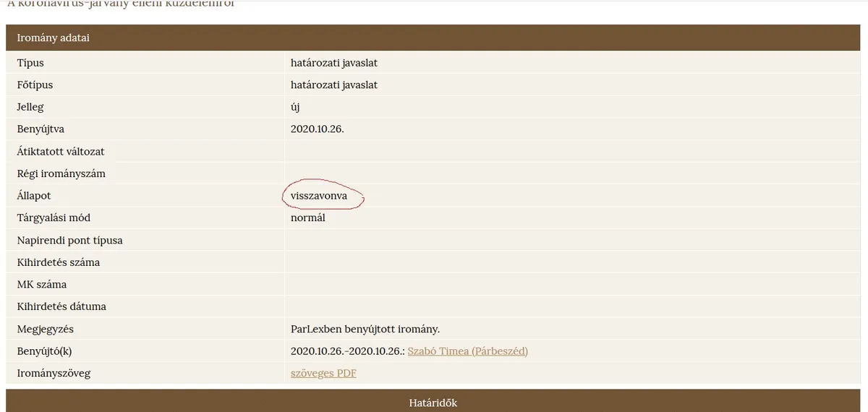Click the Határidők section header
This screenshot has height=412, width=868.
coord(433,403)
